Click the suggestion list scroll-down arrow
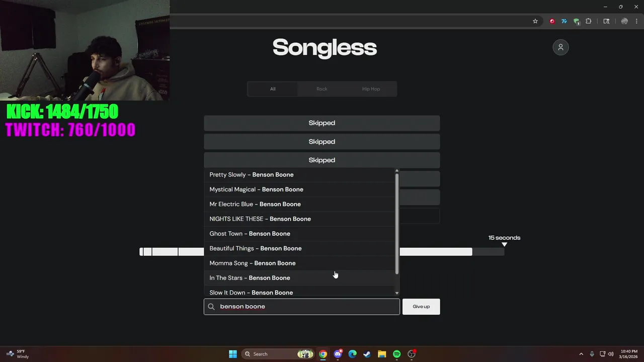 (x=397, y=293)
